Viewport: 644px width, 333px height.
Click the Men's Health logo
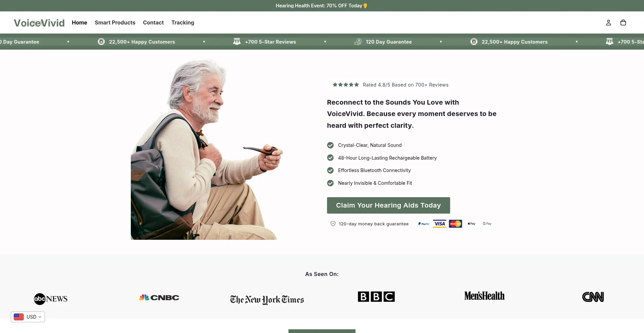click(x=484, y=296)
